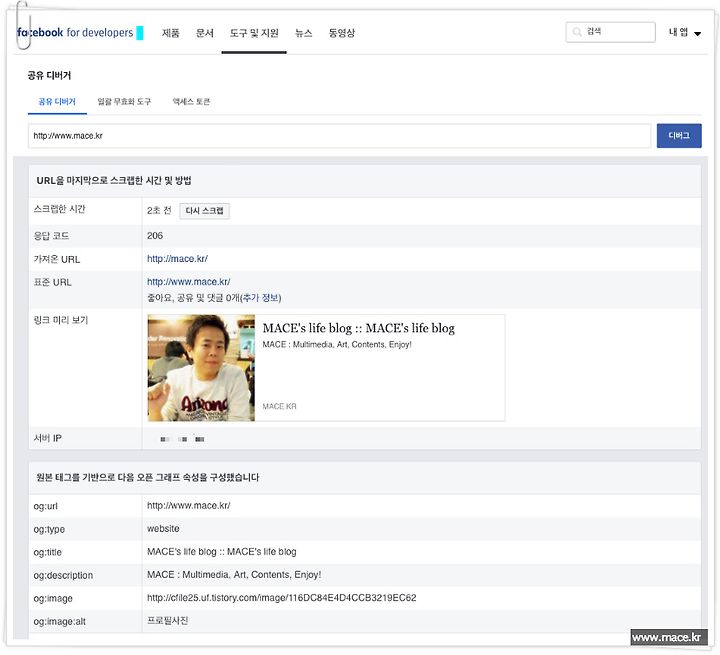Click the 스크랩한 시간 row label
Viewport: 720px width, 655px height.
point(59,209)
